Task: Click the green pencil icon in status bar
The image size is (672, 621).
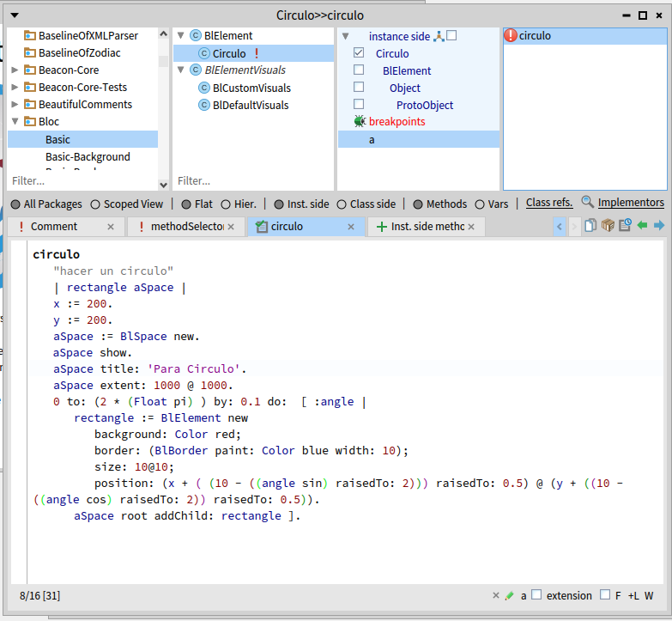Action: click(509, 595)
